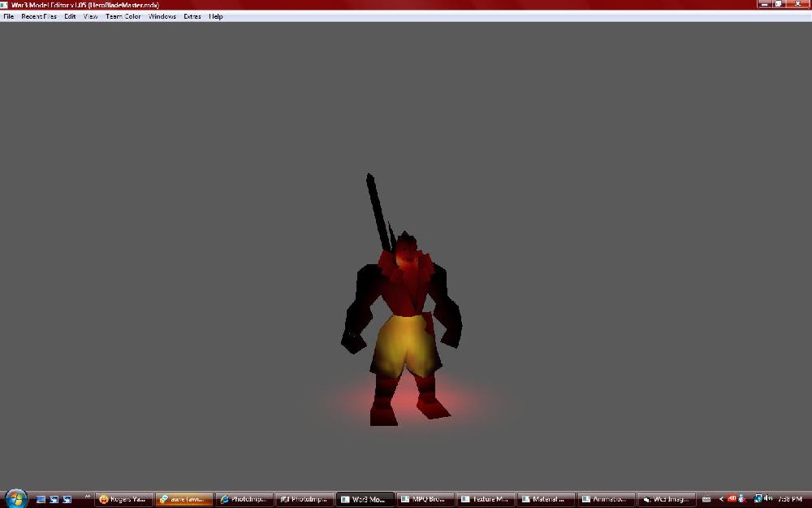Close the War3 Model Editor window

coord(797,4)
